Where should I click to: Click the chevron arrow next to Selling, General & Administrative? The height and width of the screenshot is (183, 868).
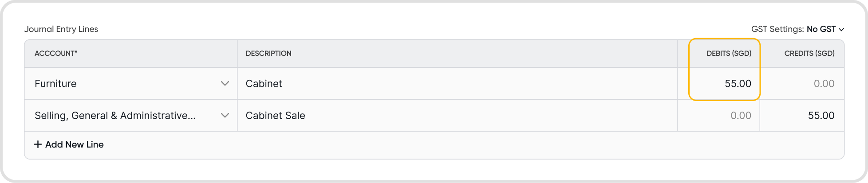click(225, 115)
